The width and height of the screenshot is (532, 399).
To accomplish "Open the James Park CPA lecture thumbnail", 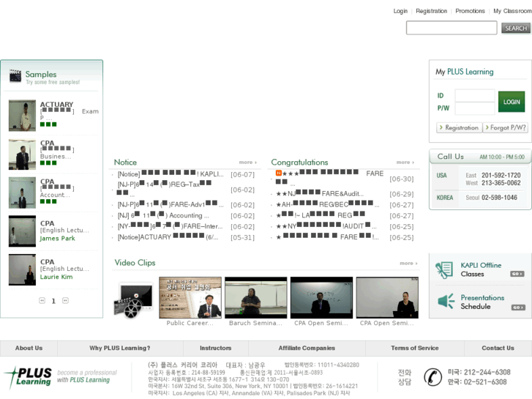I will coord(22,231).
